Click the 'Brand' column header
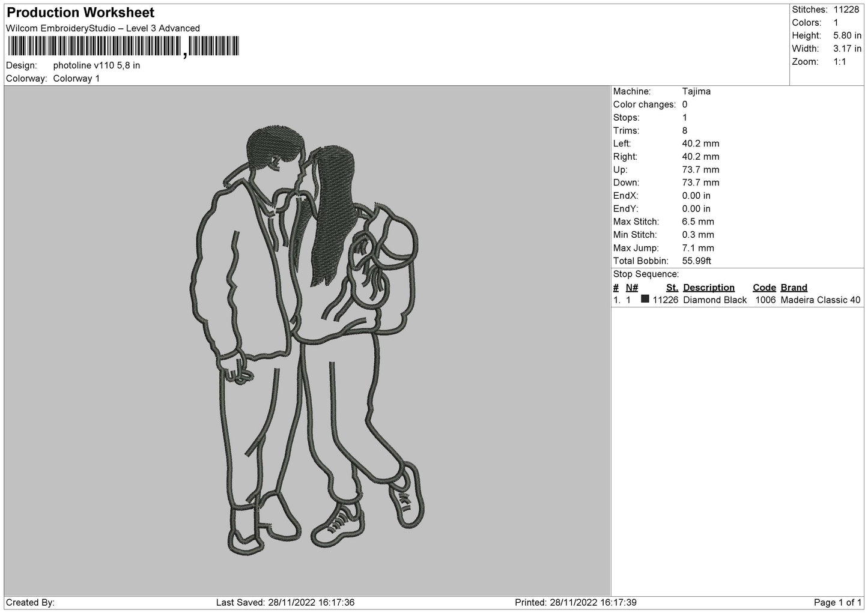868x613 pixels. (x=794, y=288)
